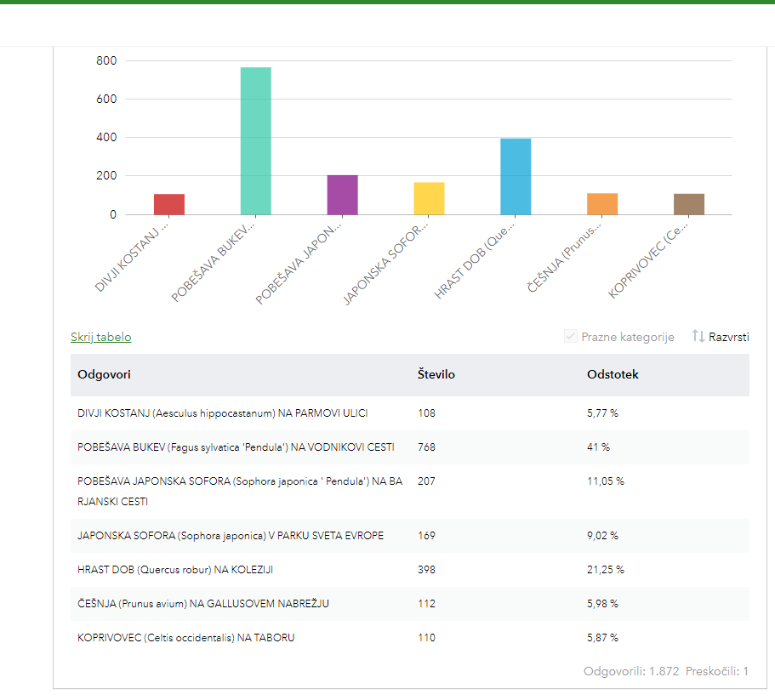Viewport: 775px width, 700px height.
Task: Click the Število column header
Action: tap(436, 375)
